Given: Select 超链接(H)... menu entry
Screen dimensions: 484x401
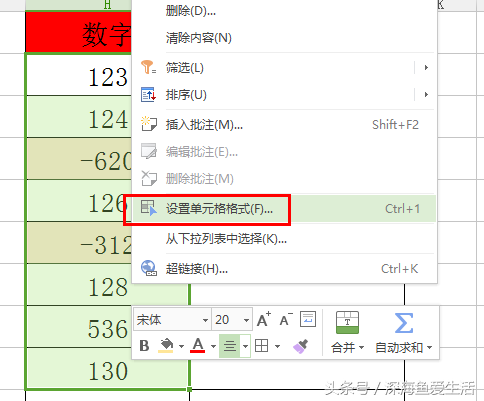Looking at the screenshot, I should pyautogui.click(x=284, y=269).
